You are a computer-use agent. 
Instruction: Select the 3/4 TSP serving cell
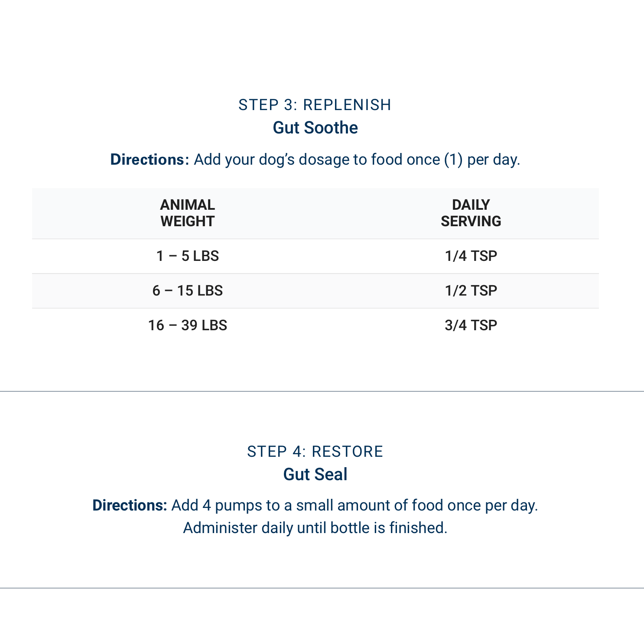(471, 325)
